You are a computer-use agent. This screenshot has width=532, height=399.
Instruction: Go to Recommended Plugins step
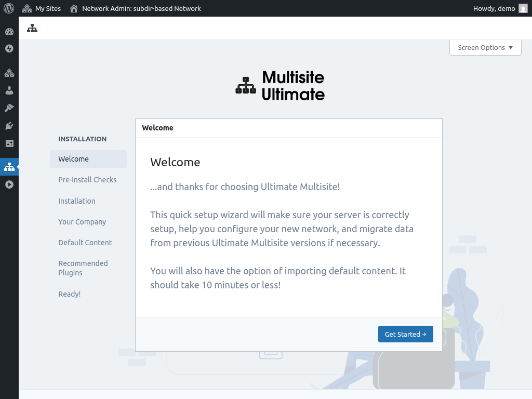pos(83,268)
